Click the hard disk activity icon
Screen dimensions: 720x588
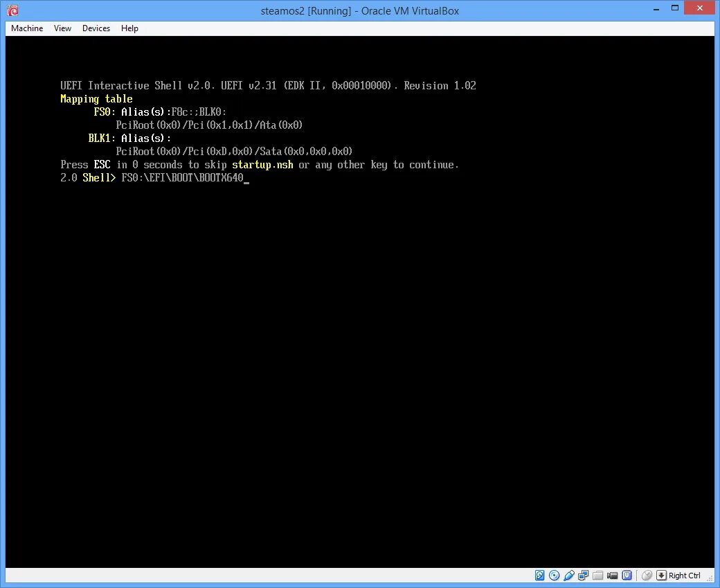coord(540,575)
